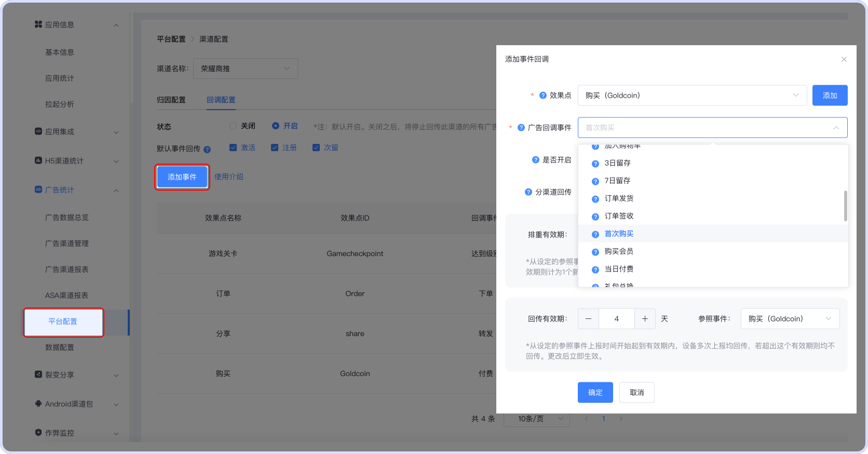Open the 渠道名称 荣耀商推 dropdown
Image resolution: width=868 pixels, height=454 pixels.
click(x=246, y=69)
